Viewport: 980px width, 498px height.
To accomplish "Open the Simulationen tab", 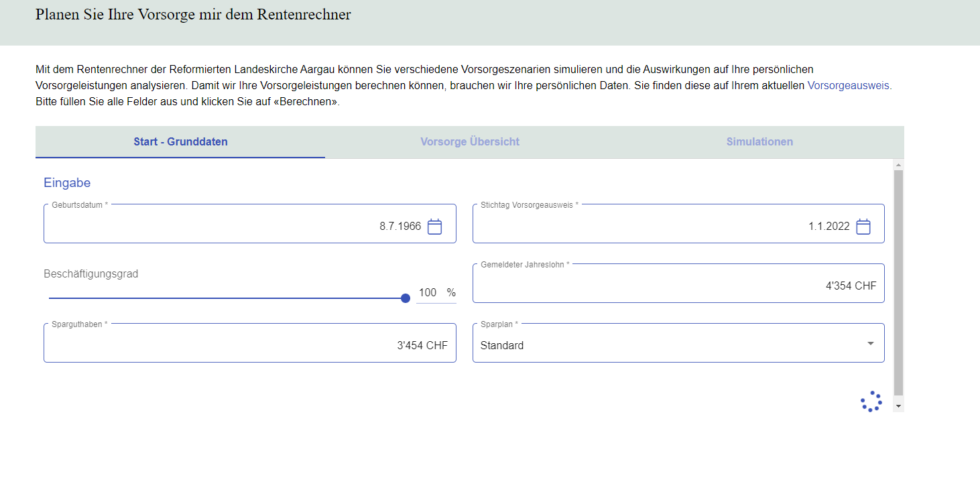I will pyautogui.click(x=759, y=142).
